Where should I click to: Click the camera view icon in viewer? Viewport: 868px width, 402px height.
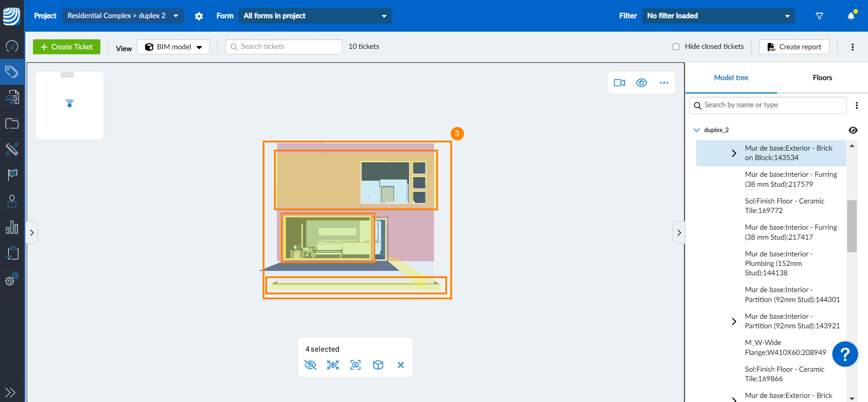point(619,83)
